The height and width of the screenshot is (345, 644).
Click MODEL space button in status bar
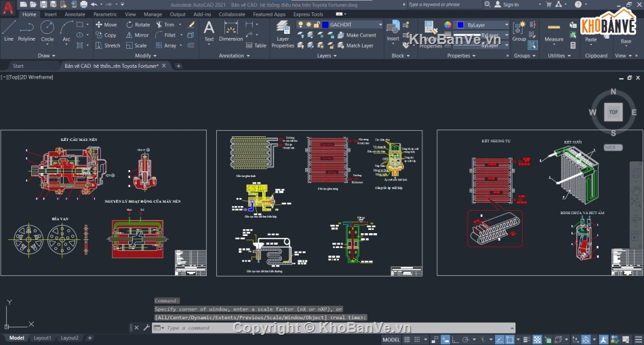pyautogui.click(x=391, y=340)
